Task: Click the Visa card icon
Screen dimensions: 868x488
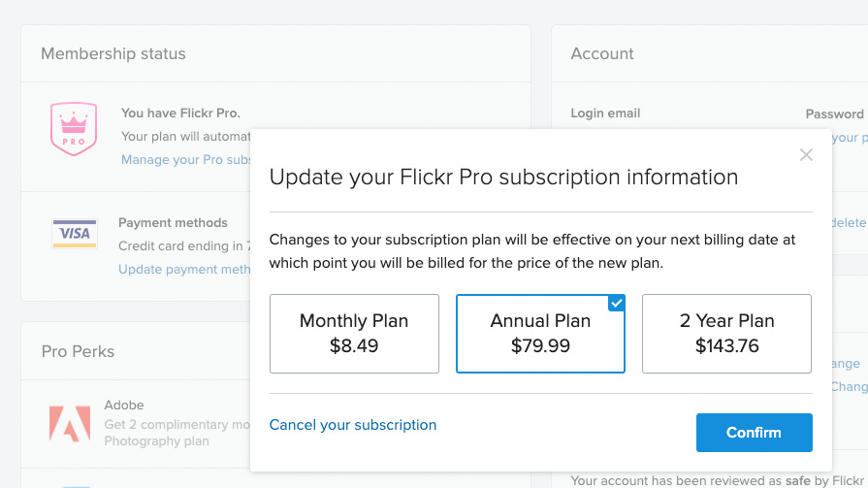Action: coord(75,233)
